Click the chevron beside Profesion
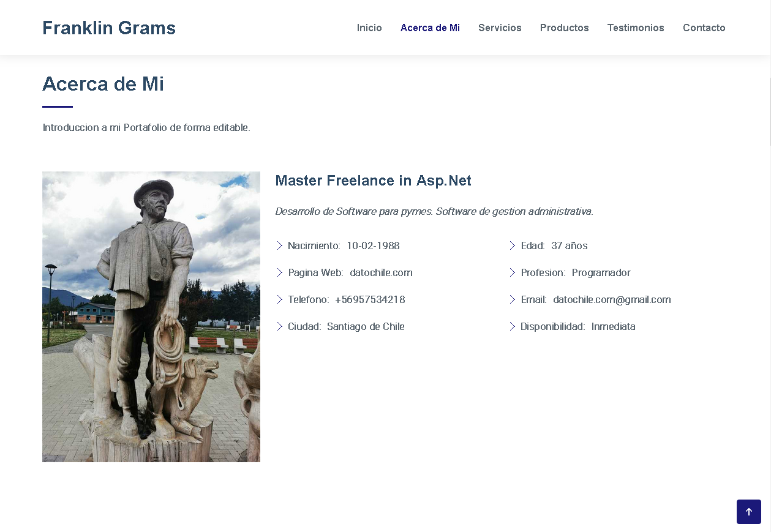The width and height of the screenshot is (771, 532). [513, 272]
